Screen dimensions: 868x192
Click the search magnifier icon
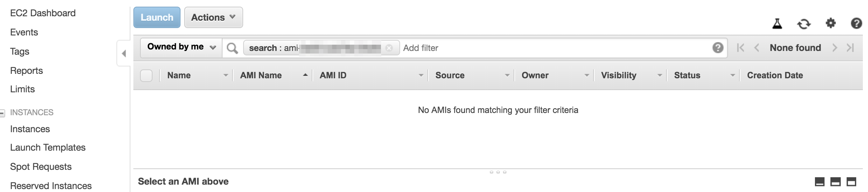[232, 48]
